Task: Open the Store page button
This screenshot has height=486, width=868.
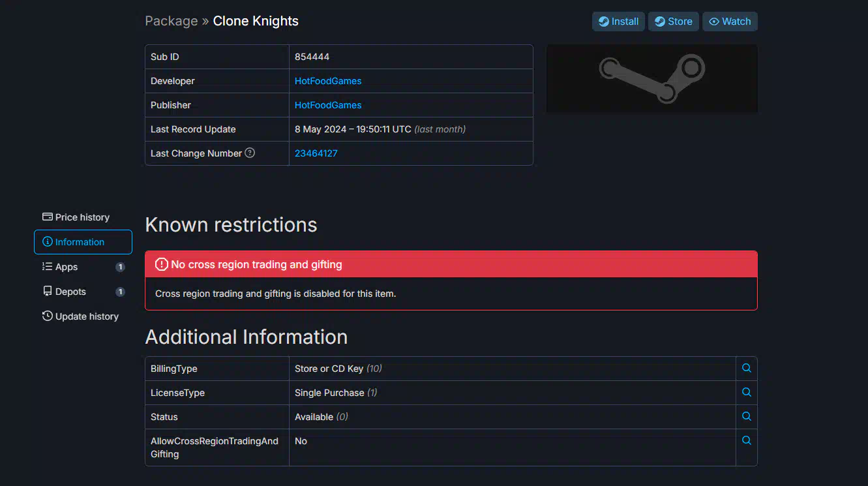Action: coord(674,22)
